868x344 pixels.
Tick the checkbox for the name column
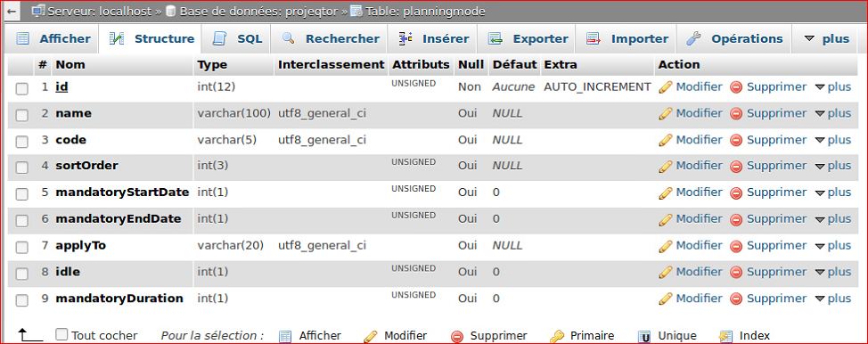pos(21,115)
